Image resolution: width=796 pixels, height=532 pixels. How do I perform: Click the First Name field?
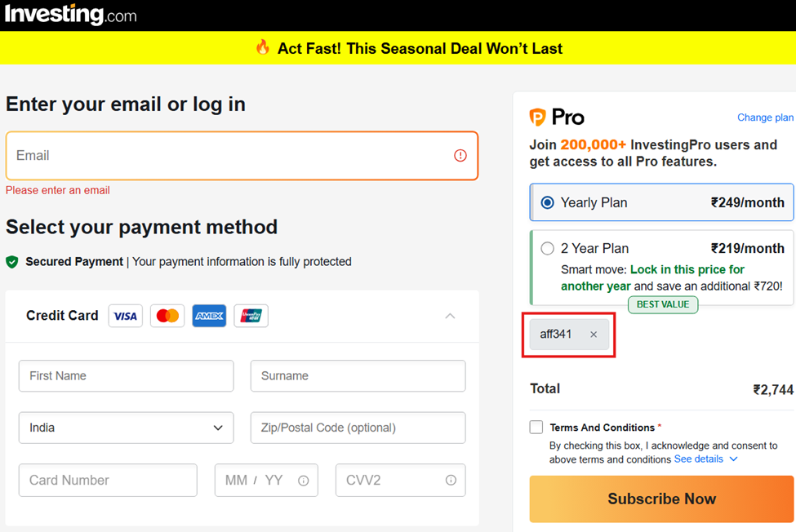pyautogui.click(x=126, y=376)
